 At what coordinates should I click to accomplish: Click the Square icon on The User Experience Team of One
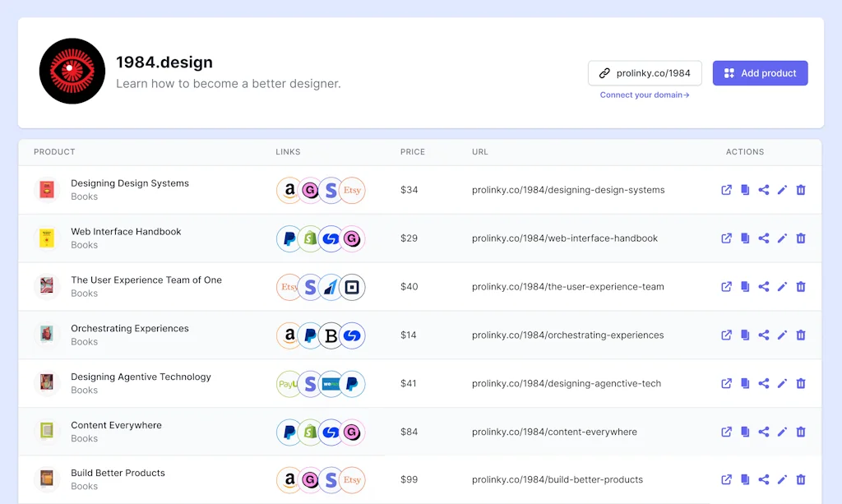[352, 286]
